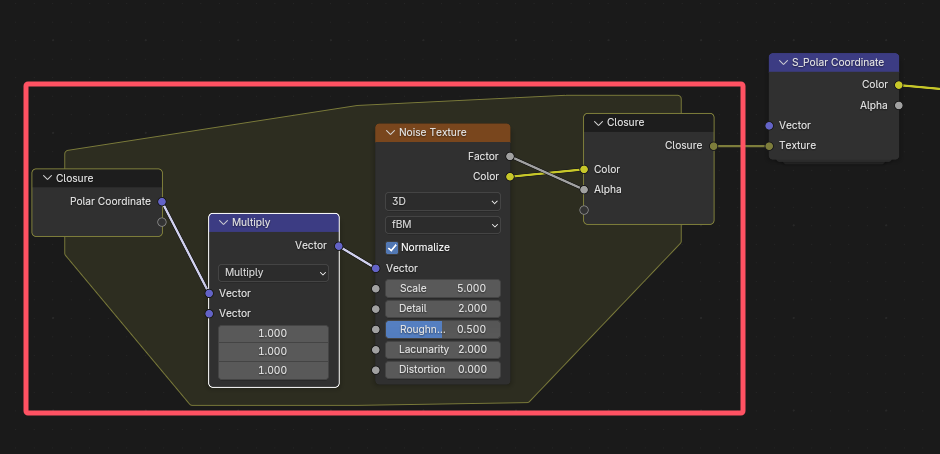Collapse the S_Polar Coordinate node chevron

(783, 62)
